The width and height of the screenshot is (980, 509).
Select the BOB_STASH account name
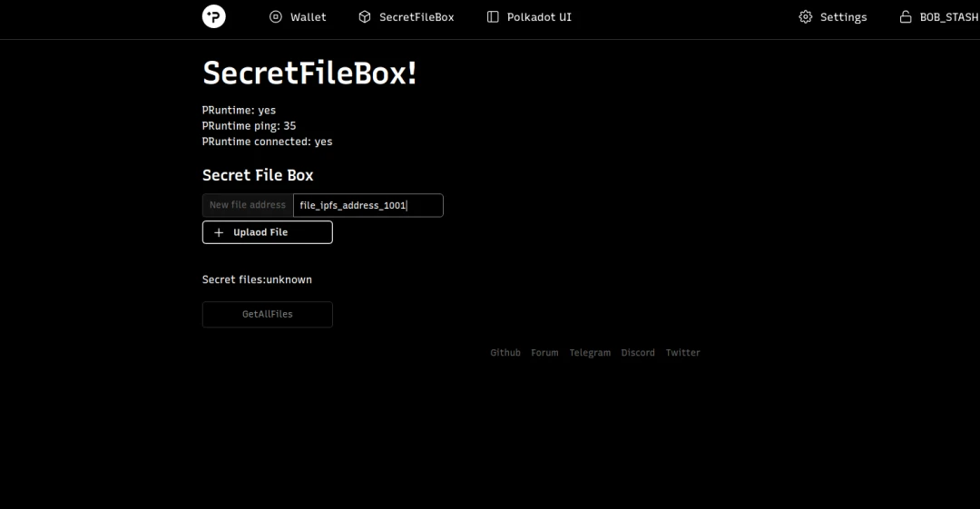[948, 17]
